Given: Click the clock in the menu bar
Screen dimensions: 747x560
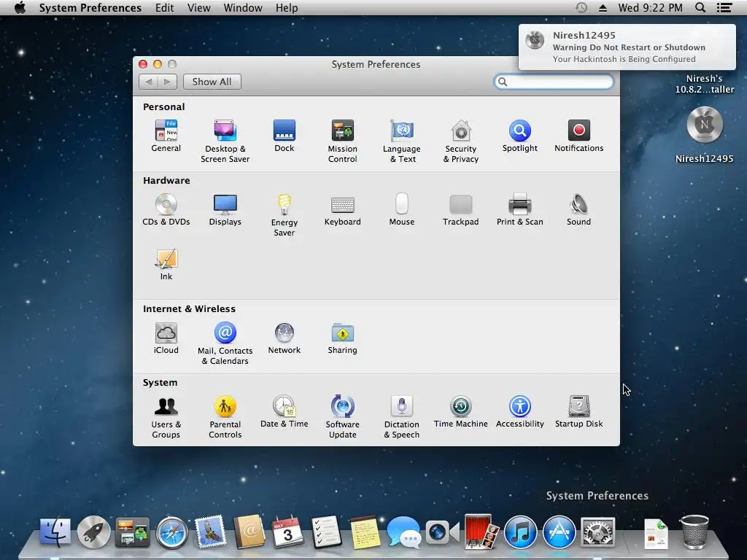Looking at the screenshot, I should tap(650, 7).
